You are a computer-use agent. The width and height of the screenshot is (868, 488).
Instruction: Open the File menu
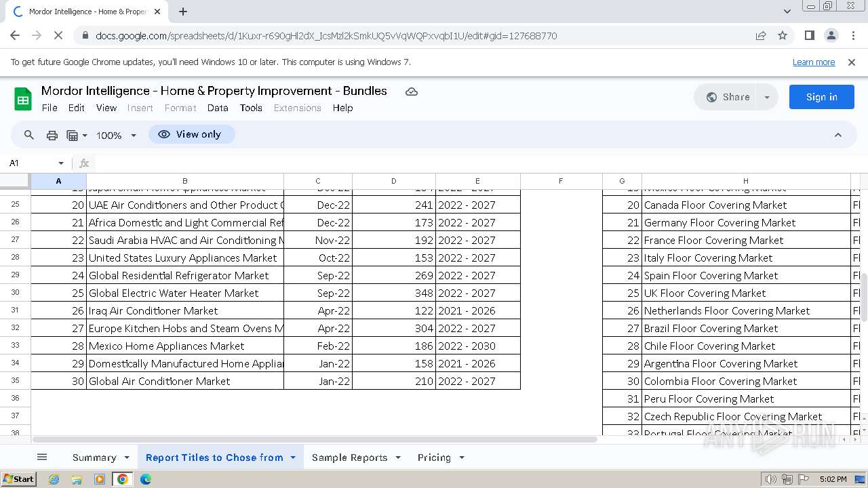tap(50, 108)
